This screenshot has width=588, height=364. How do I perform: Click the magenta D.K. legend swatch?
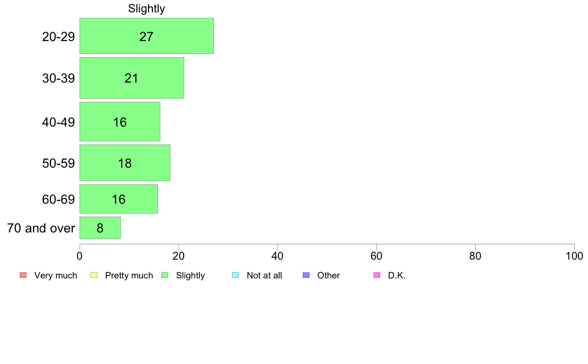tap(377, 275)
